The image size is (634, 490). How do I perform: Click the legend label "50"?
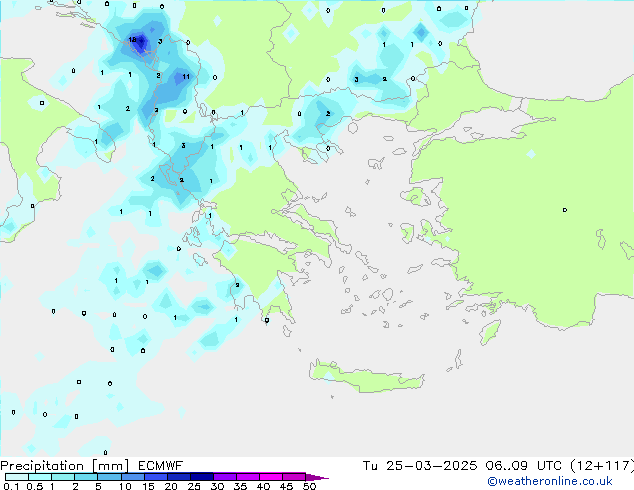pos(309,486)
